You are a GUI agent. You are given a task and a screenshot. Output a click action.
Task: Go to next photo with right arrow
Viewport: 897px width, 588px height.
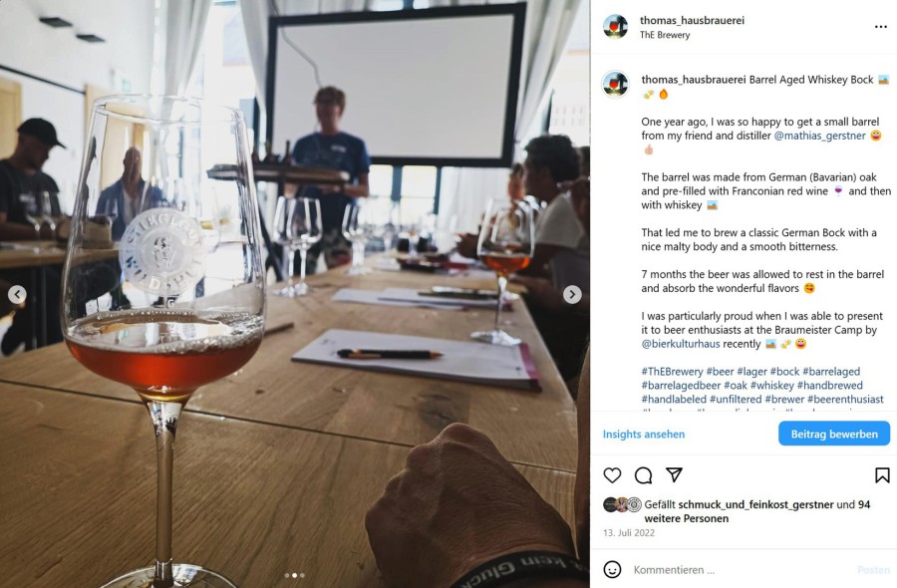[x=572, y=295]
